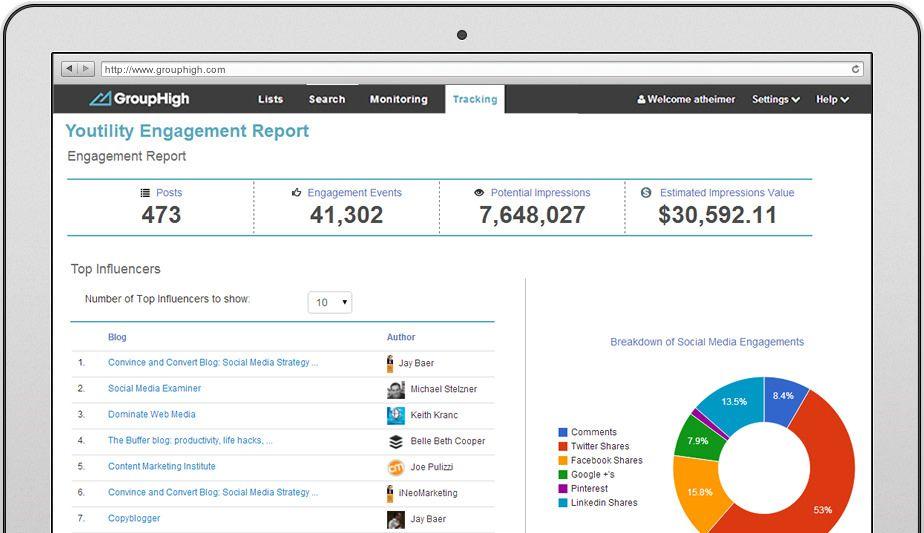Go to the Monitoring section
The height and width of the screenshot is (533, 924).
(x=398, y=99)
